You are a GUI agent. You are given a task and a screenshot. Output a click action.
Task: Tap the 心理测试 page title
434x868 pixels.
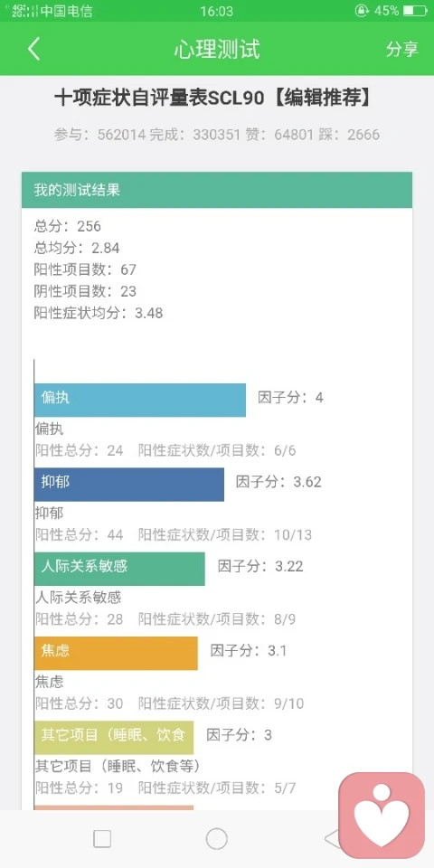(x=216, y=49)
